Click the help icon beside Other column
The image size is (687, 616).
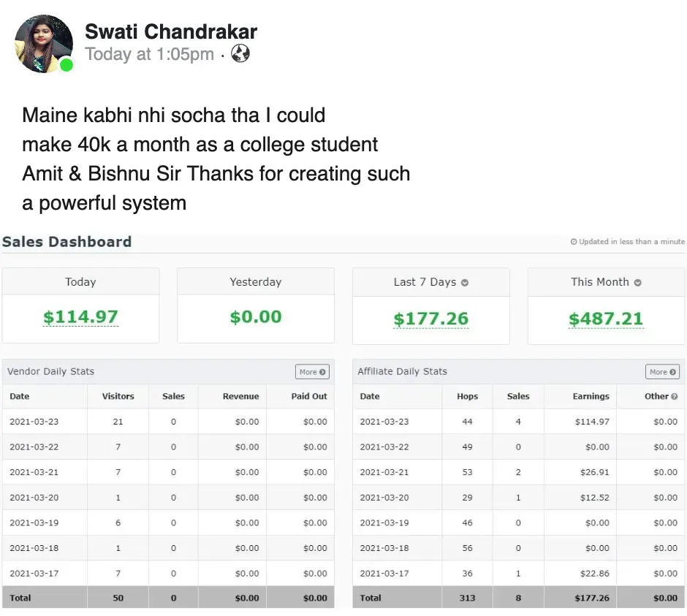coord(674,397)
